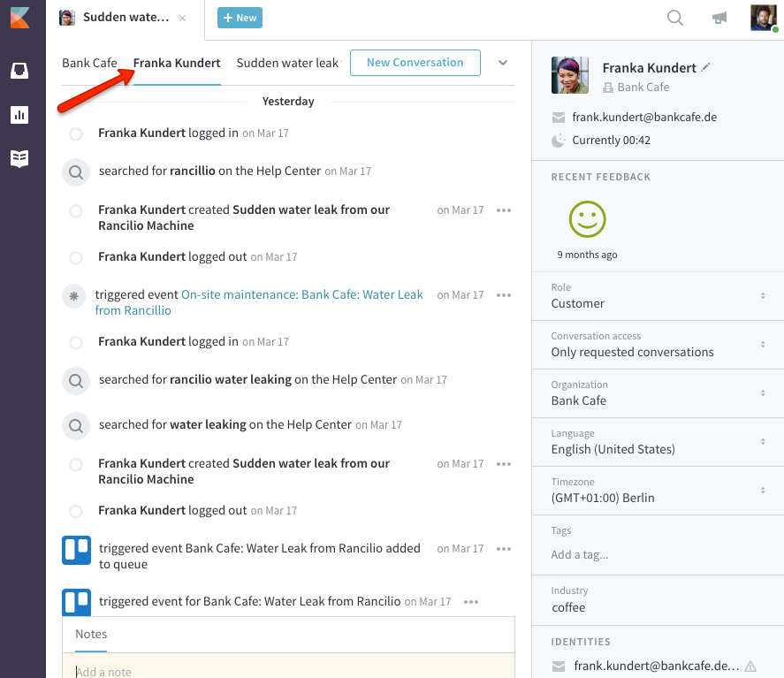Open the agent profile avatar menu

click(763, 18)
